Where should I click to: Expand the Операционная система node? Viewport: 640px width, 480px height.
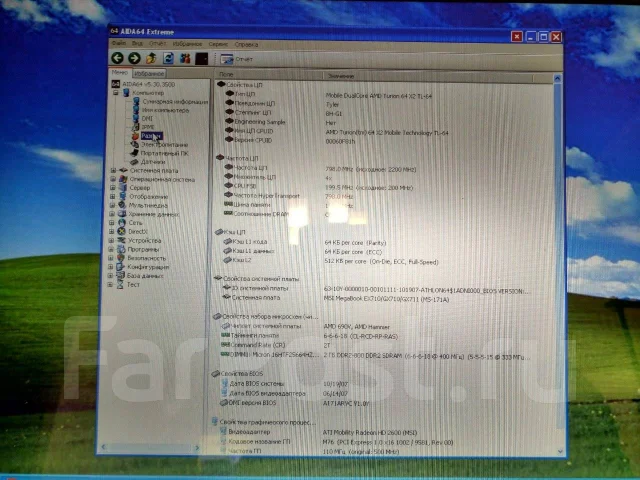(113, 179)
